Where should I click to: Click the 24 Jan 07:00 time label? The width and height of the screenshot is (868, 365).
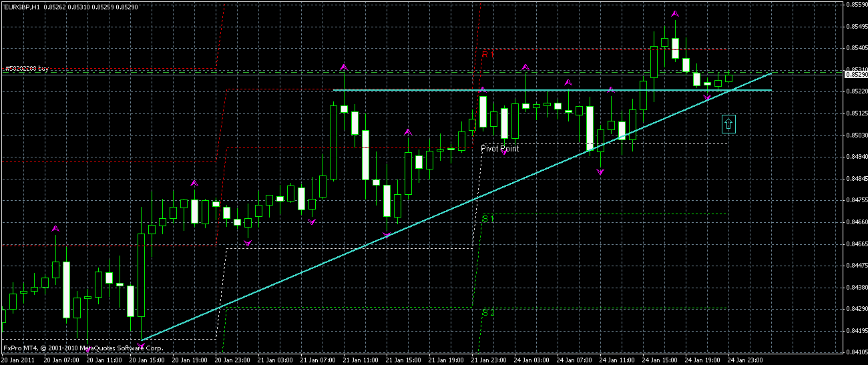point(574,360)
